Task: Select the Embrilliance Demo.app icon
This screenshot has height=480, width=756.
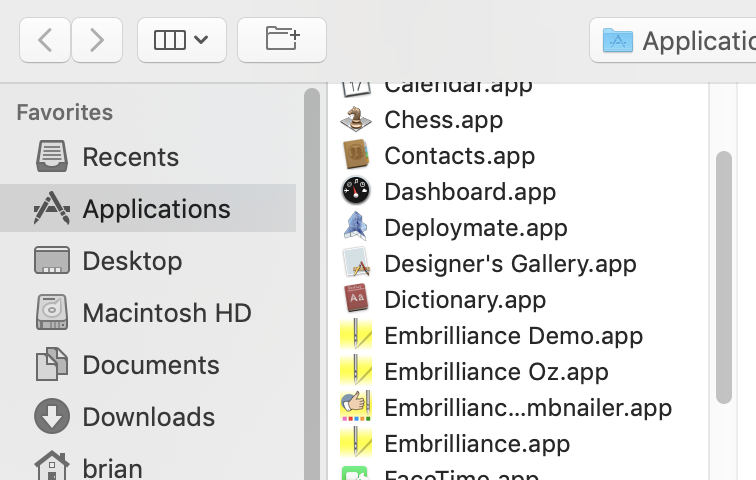Action: tap(356, 336)
